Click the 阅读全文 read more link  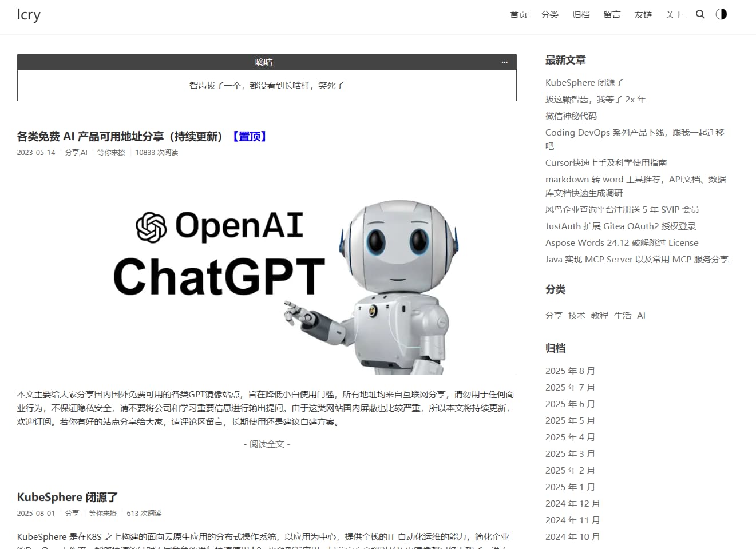click(267, 444)
